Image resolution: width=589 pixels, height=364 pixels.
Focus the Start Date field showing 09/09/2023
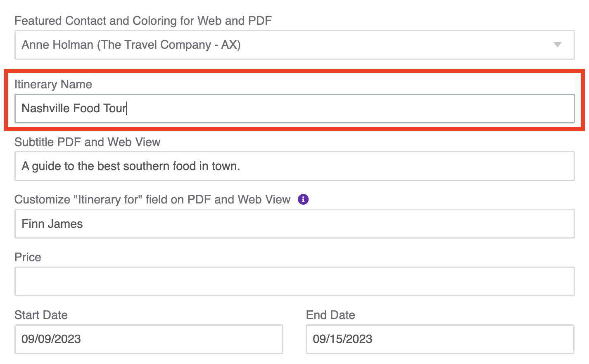[149, 339]
